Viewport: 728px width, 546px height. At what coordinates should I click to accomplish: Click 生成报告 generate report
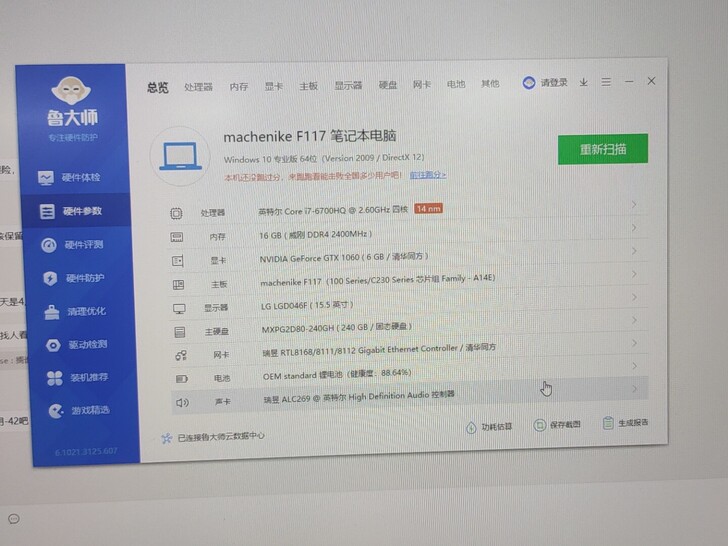point(625,423)
